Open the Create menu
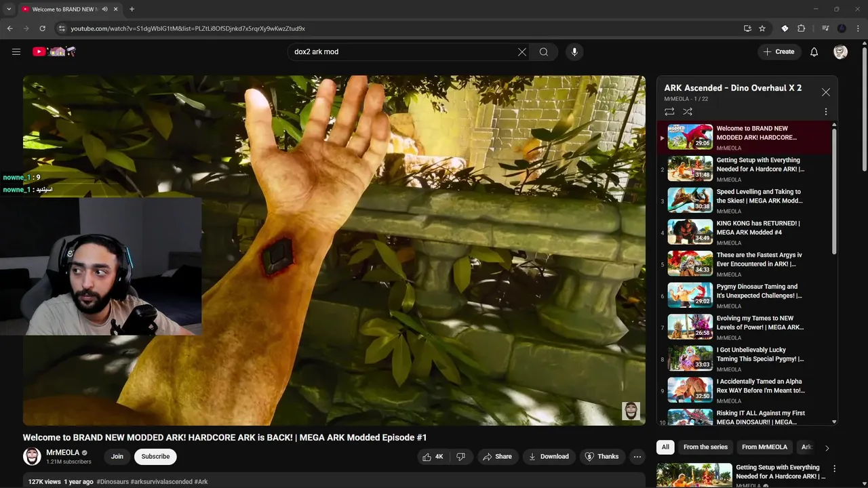Viewport: 868px width, 488px height. click(778, 52)
